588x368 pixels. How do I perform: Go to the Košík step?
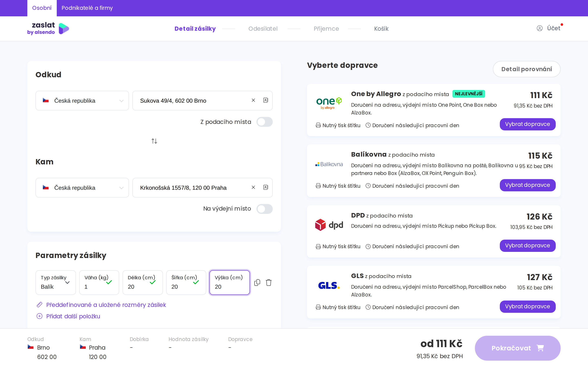tap(381, 29)
